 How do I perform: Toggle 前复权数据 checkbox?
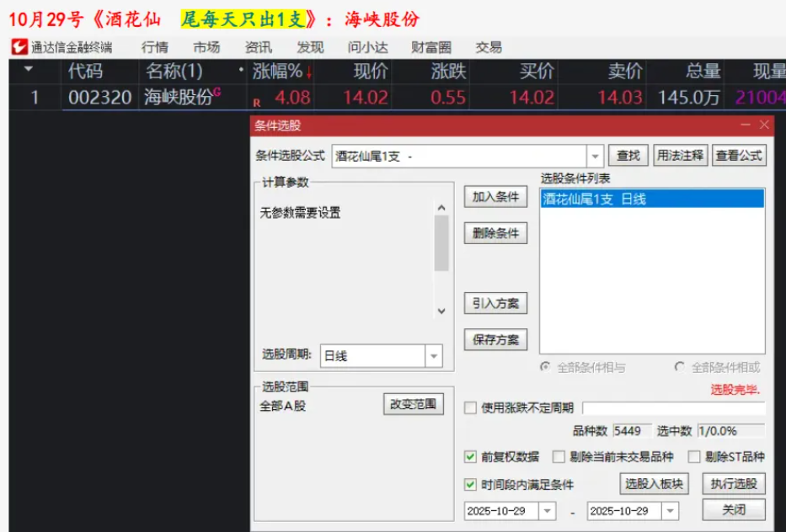471,457
